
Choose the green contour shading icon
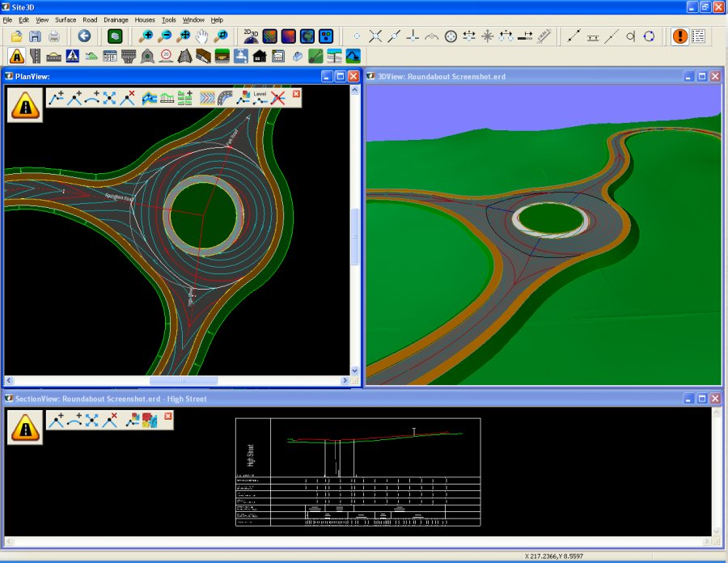click(269, 36)
